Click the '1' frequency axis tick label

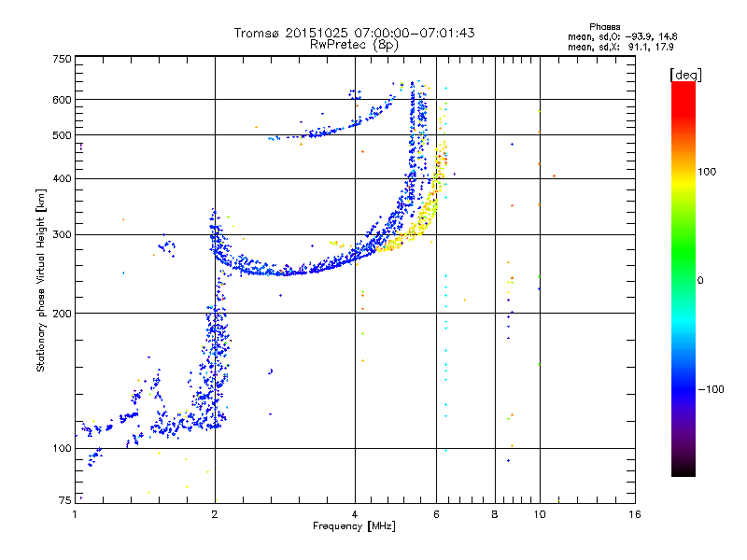[75, 514]
